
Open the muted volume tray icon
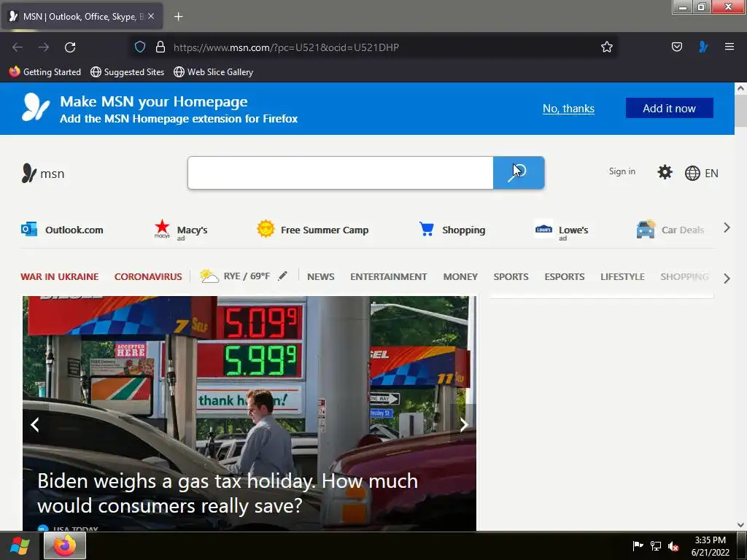pos(673,546)
